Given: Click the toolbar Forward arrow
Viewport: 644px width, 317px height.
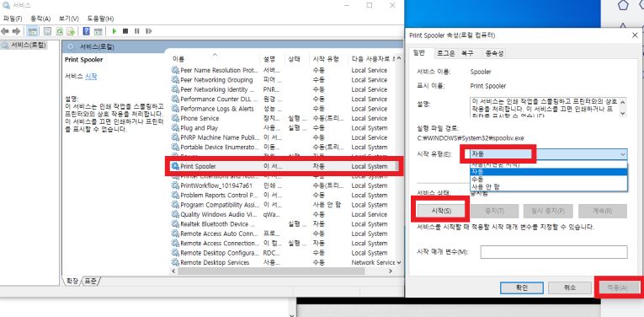Looking at the screenshot, I should tap(16, 31).
